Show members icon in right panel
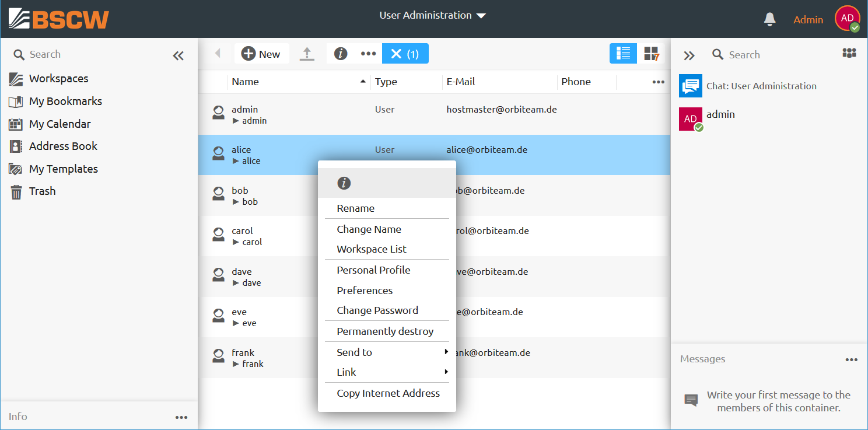The height and width of the screenshot is (430, 868). coord(849,54)
